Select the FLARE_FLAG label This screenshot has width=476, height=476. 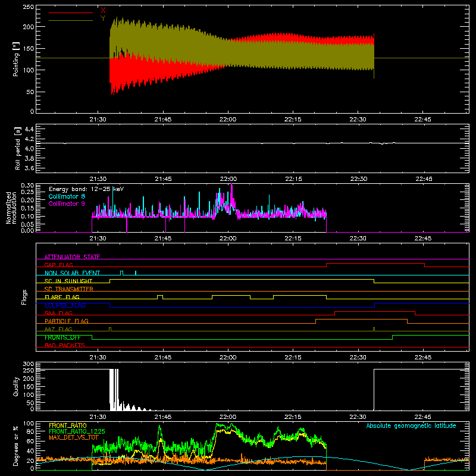coord(62,297)
